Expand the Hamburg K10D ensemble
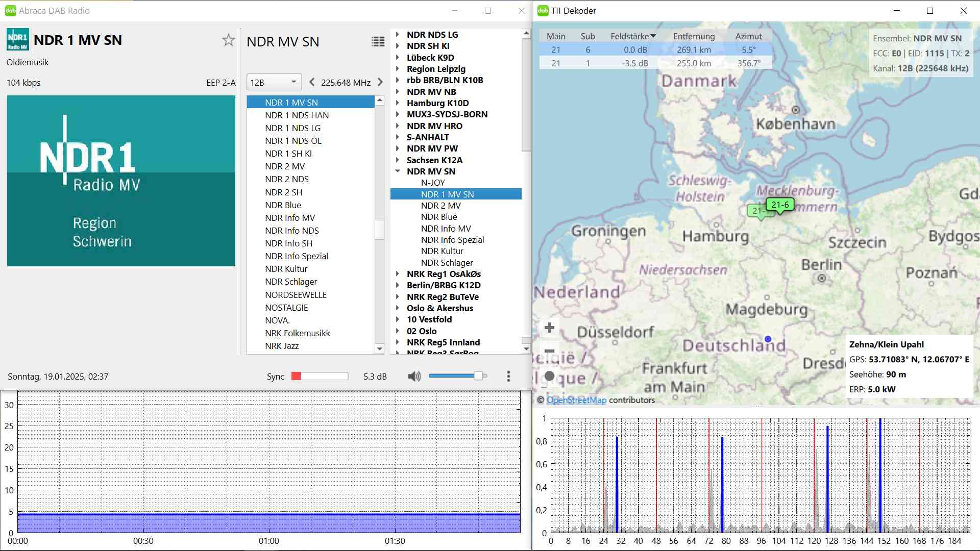The image size is (980, 551). pos(398,103)
